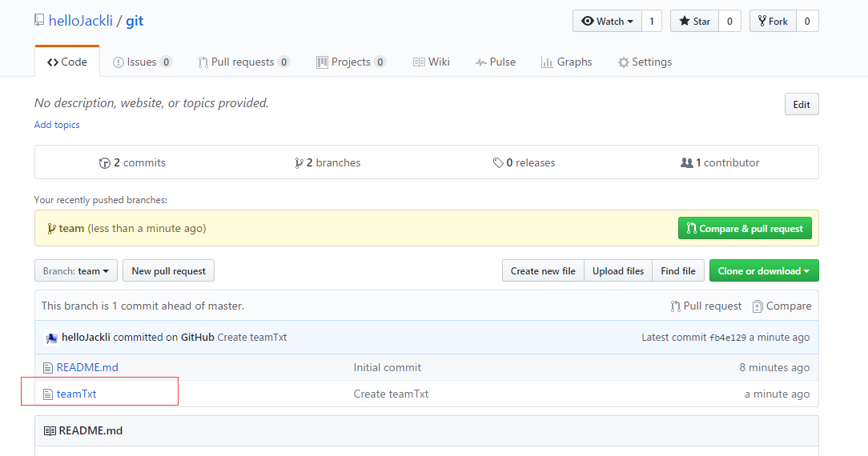Expand the Branch: team dropdown
The height and width of the screenshot is (456, 868).
(x=76, y=271)
